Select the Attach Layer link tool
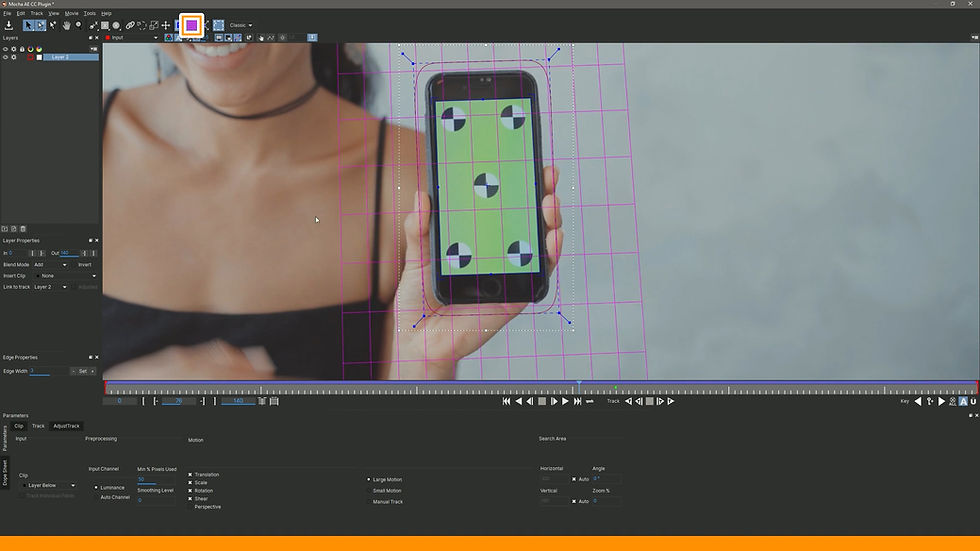Image resolution: width=980 pixels, height=551 pixels. pos(130,25)
